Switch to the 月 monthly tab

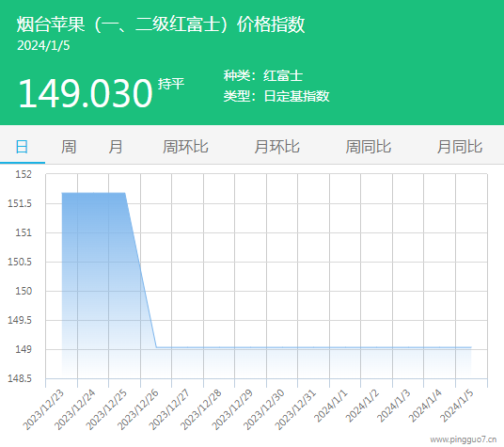(116, 147)
